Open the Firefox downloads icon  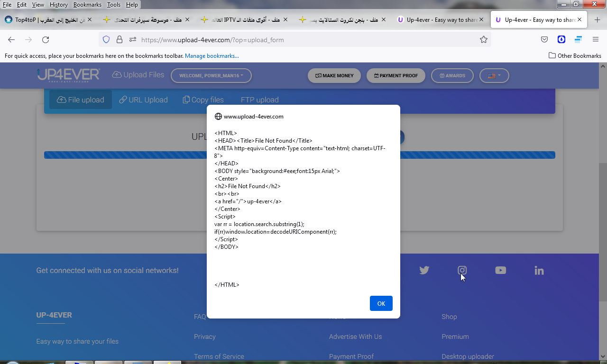[561, 40]
